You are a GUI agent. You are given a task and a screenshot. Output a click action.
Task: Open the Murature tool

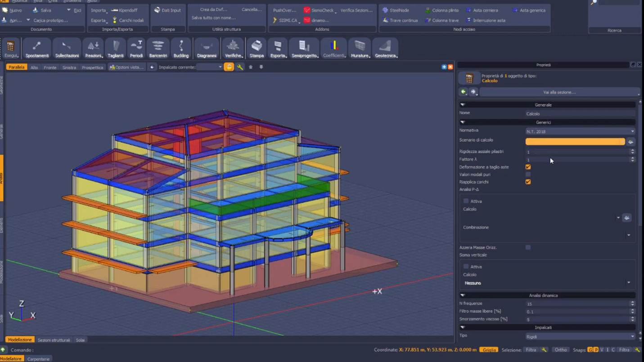tap(360, 49)
